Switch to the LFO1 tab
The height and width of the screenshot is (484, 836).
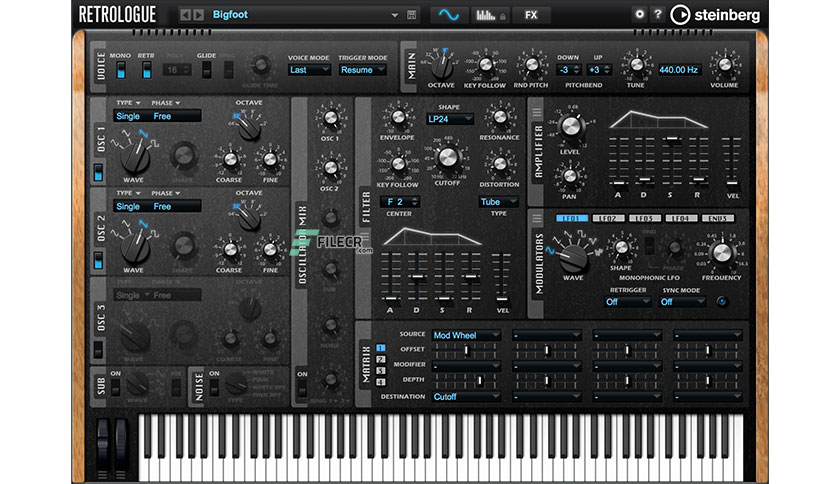pos(572,219)
